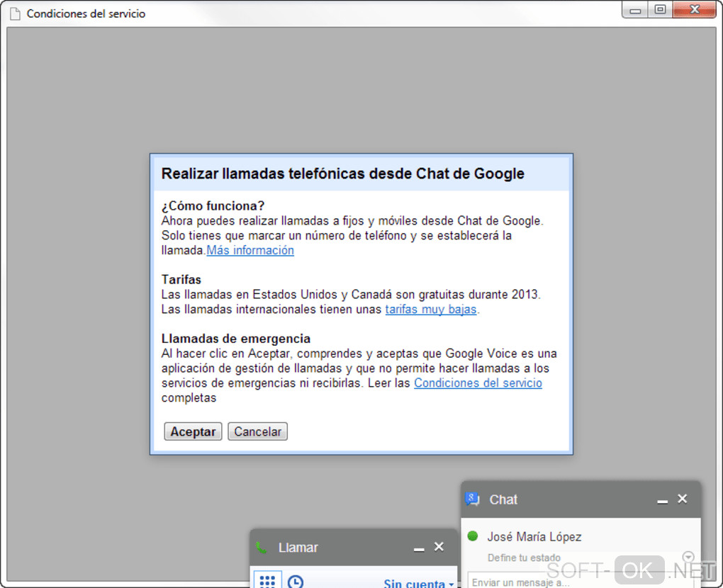Close the Condiciones del servicio window
Viewport: 723px width, 588px height.
click(x=695, y=10)
